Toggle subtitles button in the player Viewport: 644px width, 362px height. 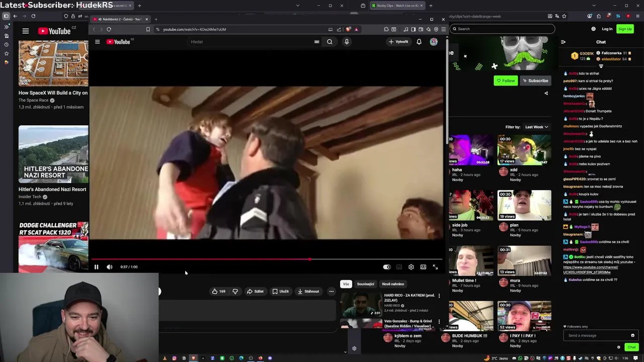[399, 267]
